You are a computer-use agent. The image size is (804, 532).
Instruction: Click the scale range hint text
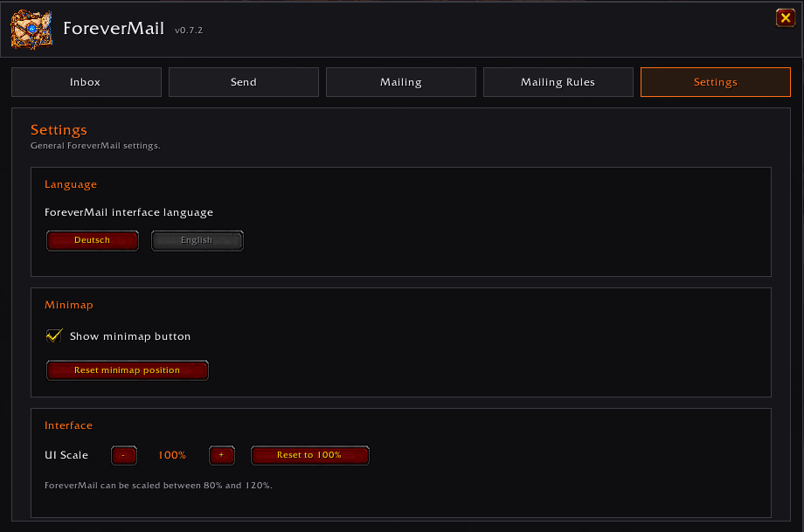point(158,486)
